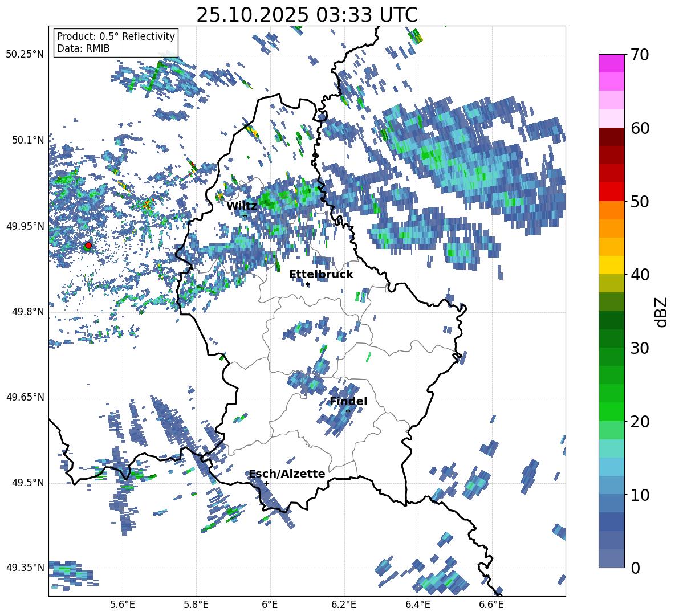Click the colorbar tick value 70
This screenshot has height=616, width=675.
640,55
